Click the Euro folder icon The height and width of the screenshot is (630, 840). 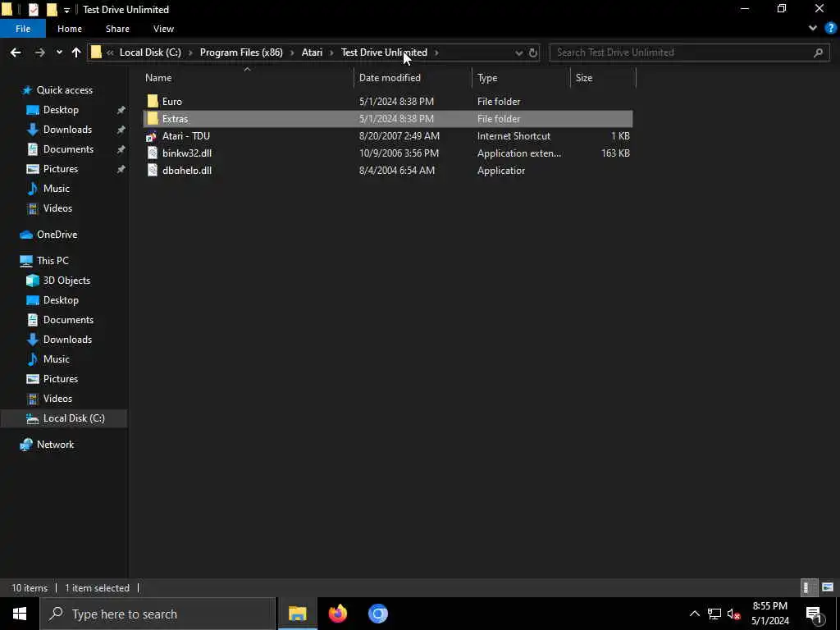tap(153, 101)
